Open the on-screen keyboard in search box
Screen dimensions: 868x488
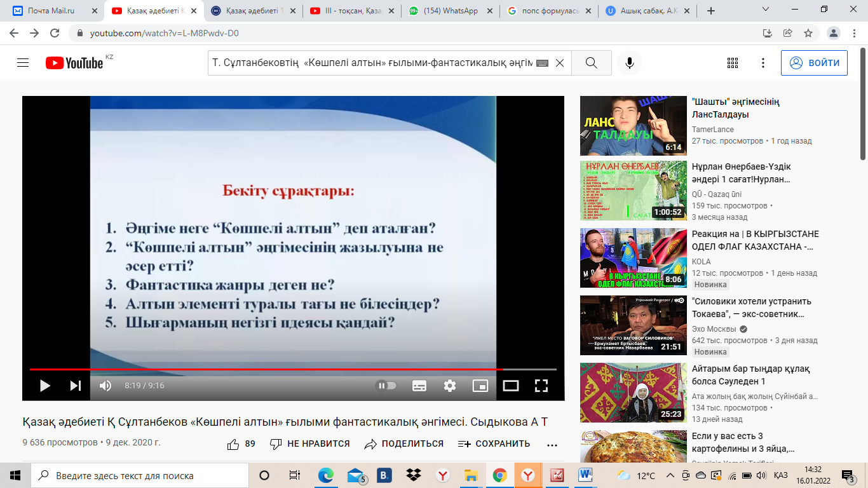tap(542, 63)
